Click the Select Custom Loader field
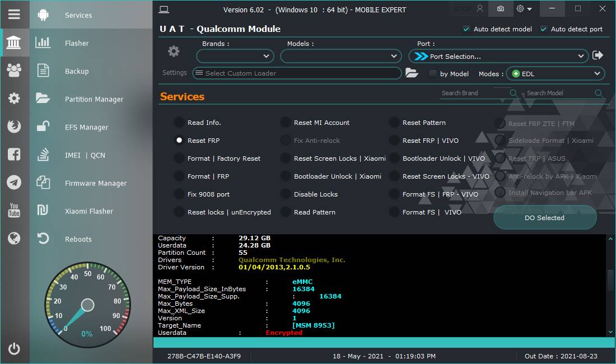This screenshot has width=616, height=364. click(297, 73)
